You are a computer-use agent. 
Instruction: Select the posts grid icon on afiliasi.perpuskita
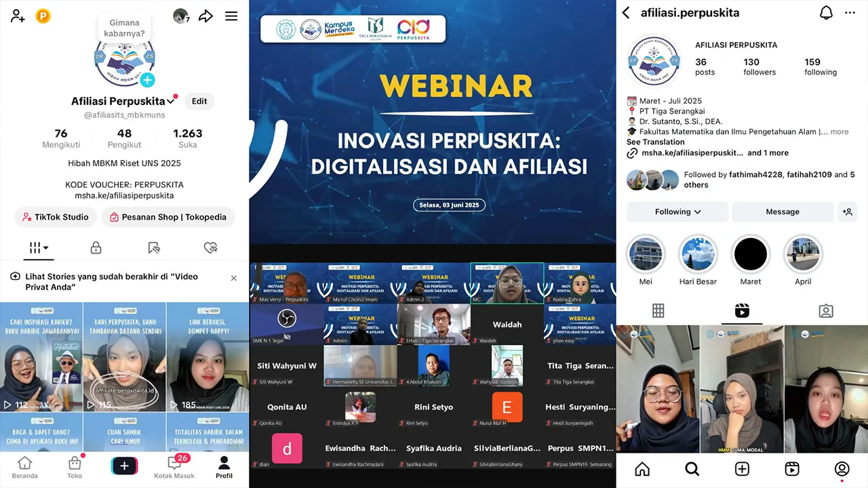(x=658, y=310)
